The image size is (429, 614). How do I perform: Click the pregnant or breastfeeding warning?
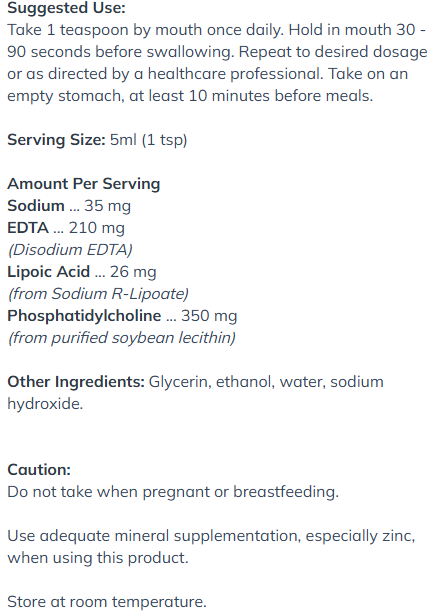click(x=173, y=492)
